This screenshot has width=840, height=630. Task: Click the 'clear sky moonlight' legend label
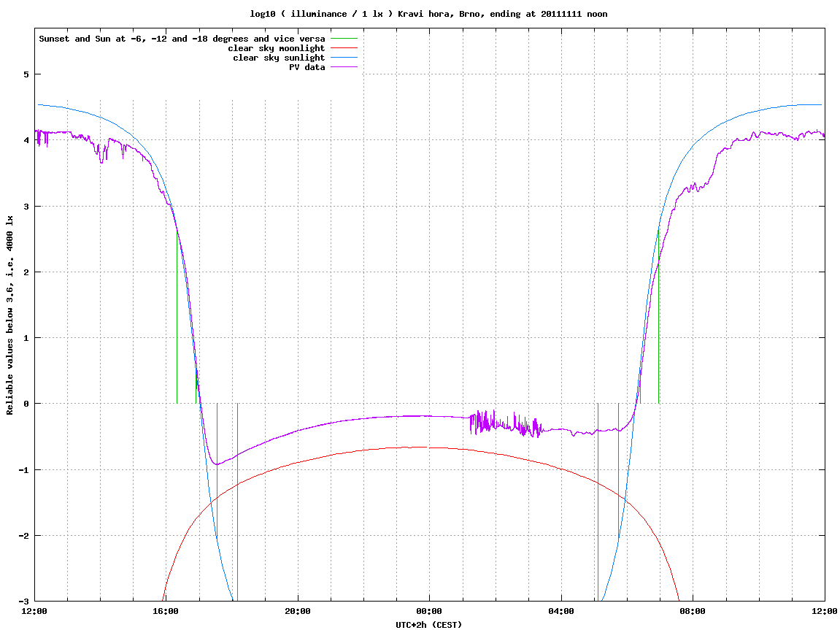[x=277, y=48]
